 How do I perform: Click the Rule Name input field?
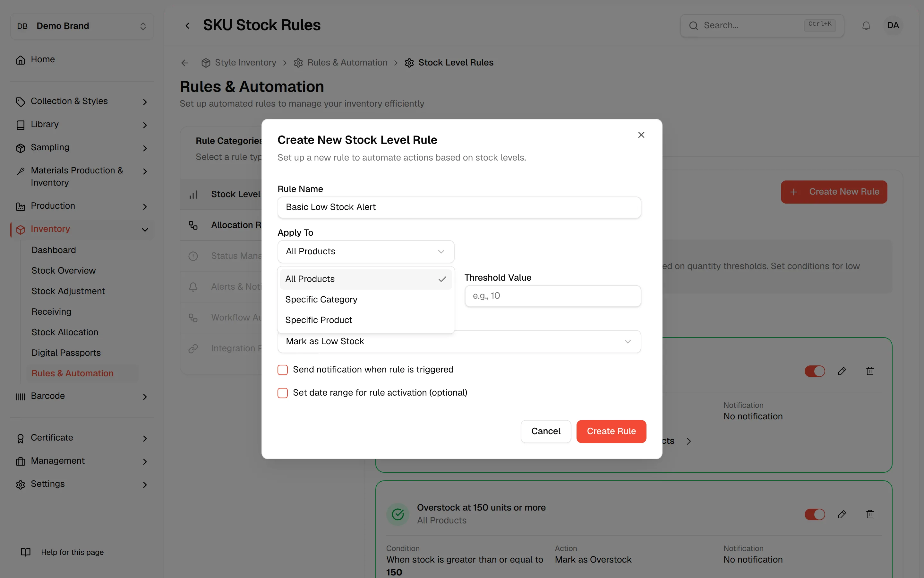[459, 207]
